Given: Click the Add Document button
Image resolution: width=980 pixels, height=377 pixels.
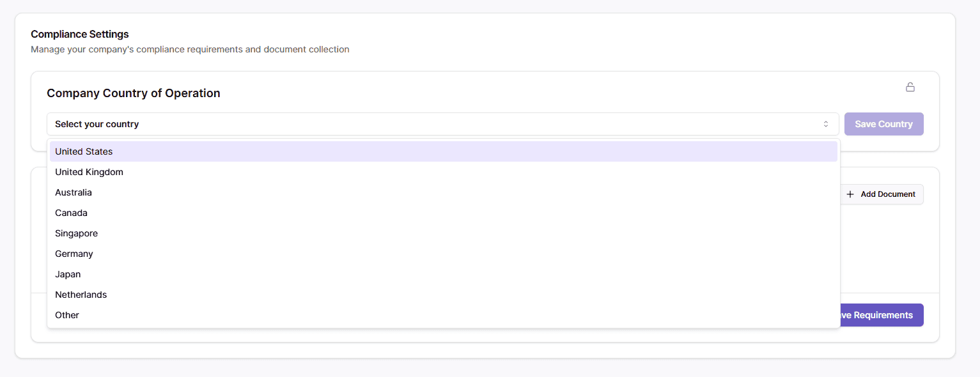Looking at the screenshot, I should pos(882,194).
